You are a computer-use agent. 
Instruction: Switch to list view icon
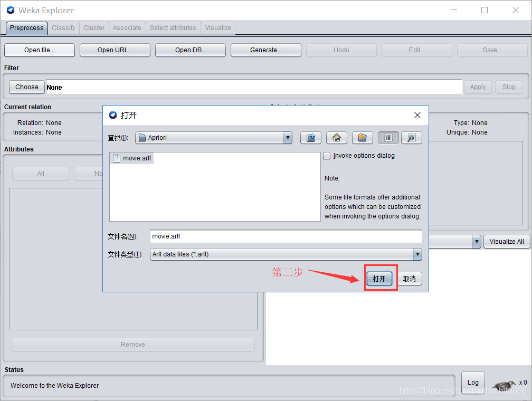point(388,138)
